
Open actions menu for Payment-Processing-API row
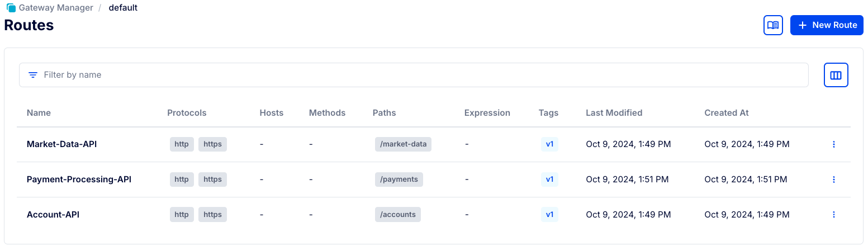pos(833,180)
